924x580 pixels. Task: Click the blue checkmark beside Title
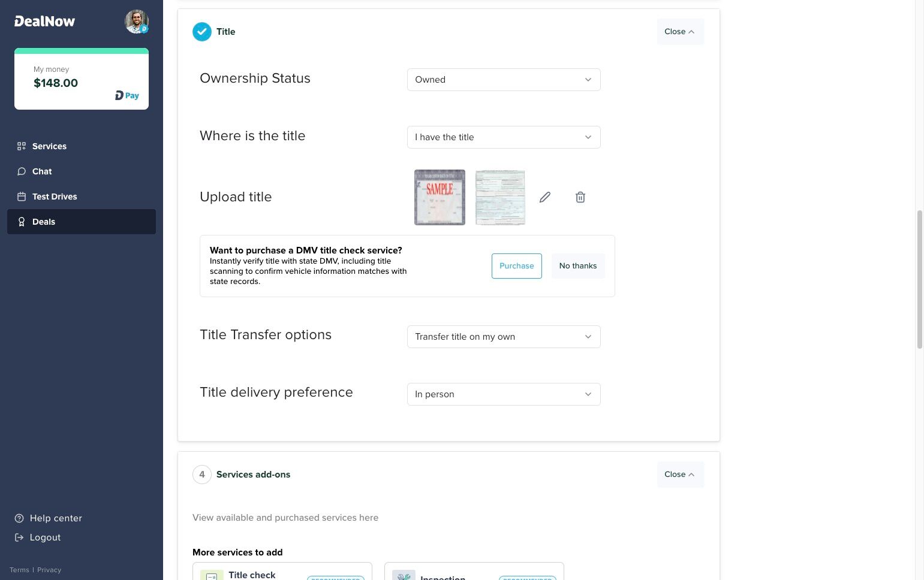point(202,32)
